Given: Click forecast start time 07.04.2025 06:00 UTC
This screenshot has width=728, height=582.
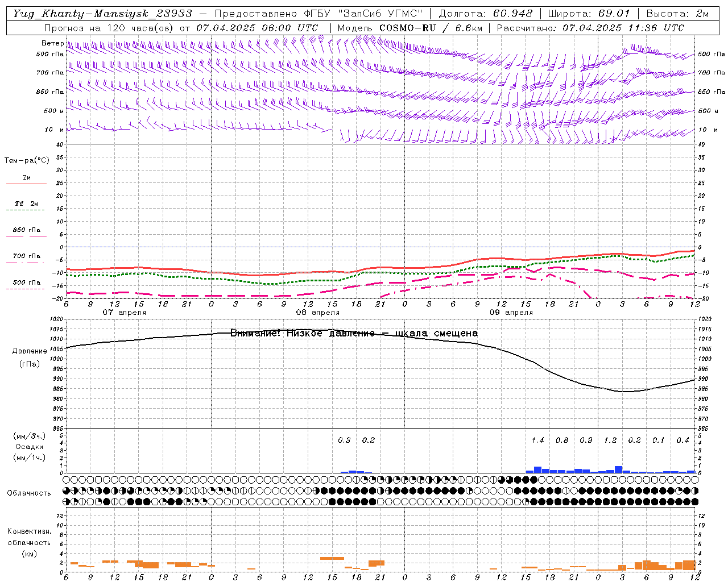Looking at the screenshot, I should click(x=257, y=27).
